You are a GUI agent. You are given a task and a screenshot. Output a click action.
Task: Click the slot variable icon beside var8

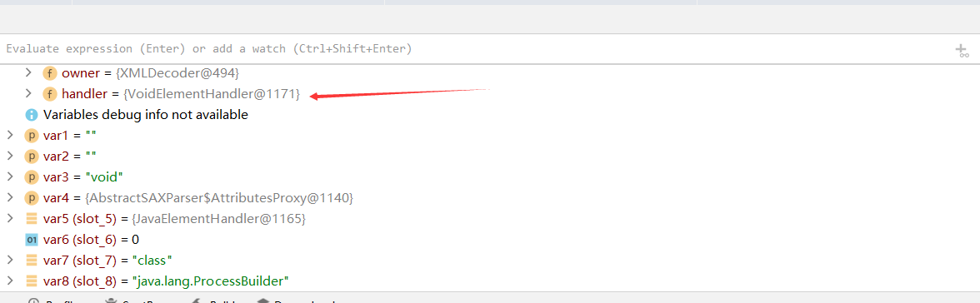[x=32, y=281]
